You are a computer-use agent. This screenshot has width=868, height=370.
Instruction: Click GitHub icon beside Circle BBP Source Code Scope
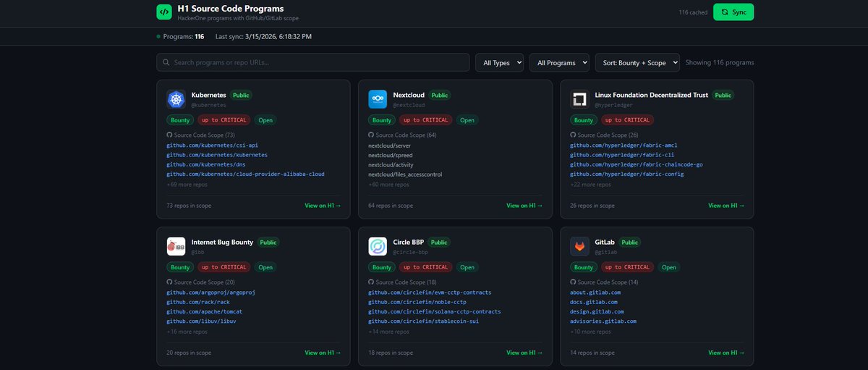tap(371, 282)
